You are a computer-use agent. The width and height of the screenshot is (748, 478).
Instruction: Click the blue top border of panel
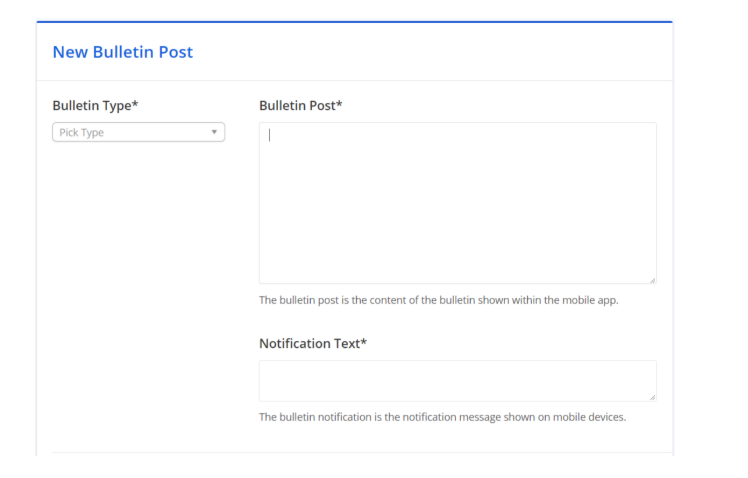[x=354, y=21]
